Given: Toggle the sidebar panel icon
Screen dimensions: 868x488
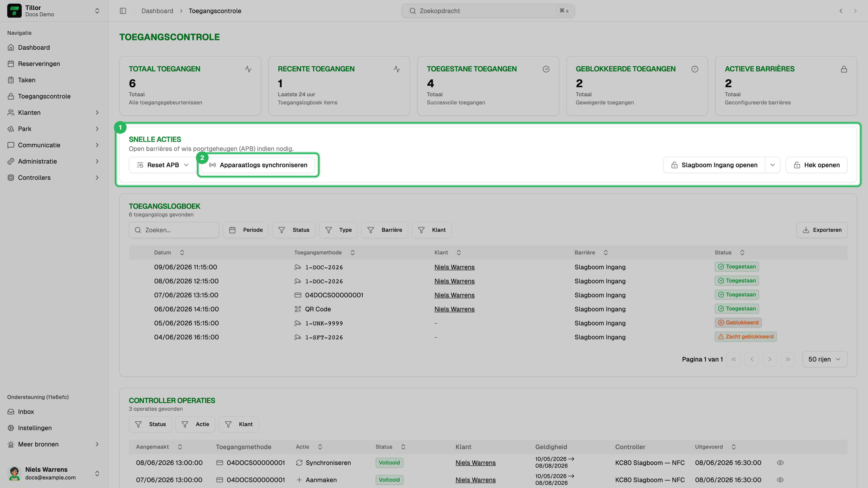Looking at the screenshot, I should [x=123, y=11].
